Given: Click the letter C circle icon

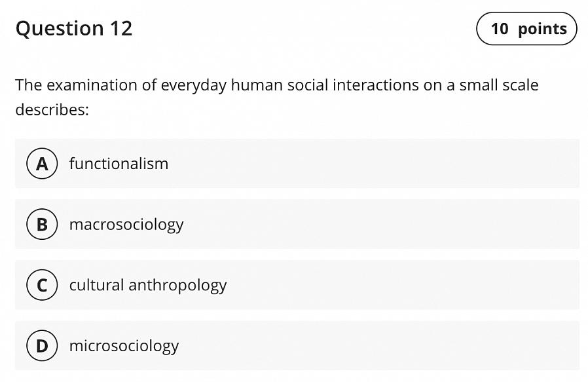Looking at the screenshot, I should (42, 285).
